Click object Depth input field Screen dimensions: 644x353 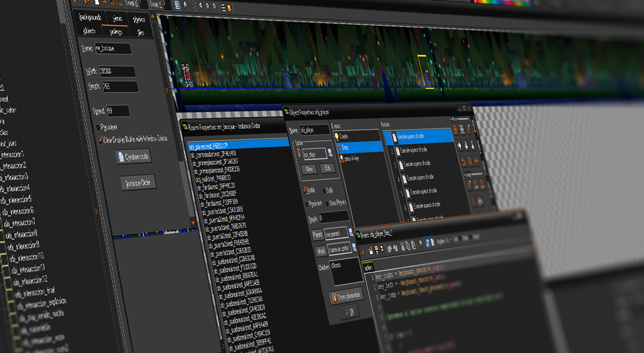(334, 216)
